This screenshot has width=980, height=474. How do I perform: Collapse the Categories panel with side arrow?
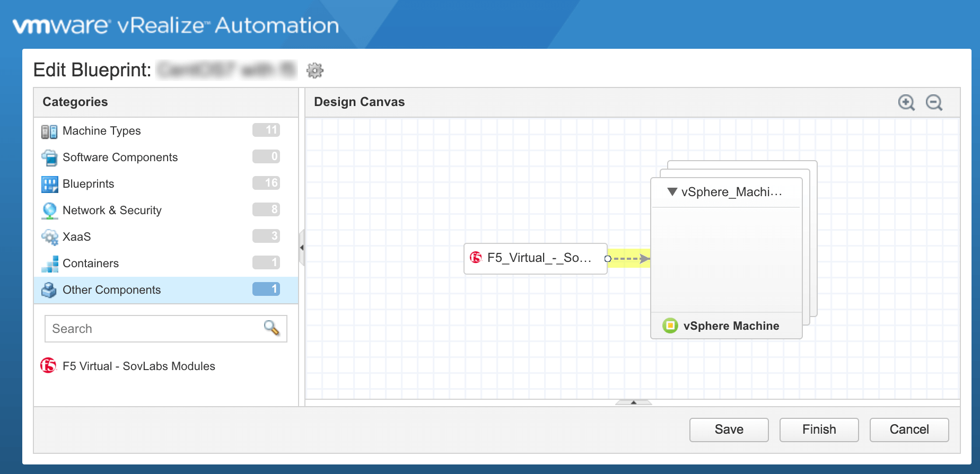point(302,248)
